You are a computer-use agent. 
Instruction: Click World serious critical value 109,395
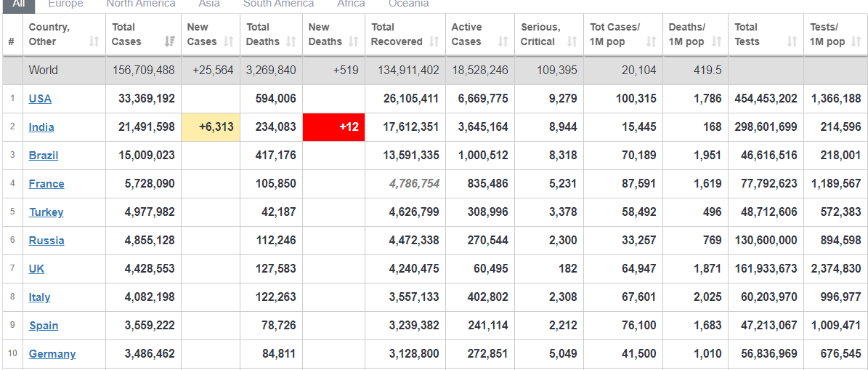[557, 71]
